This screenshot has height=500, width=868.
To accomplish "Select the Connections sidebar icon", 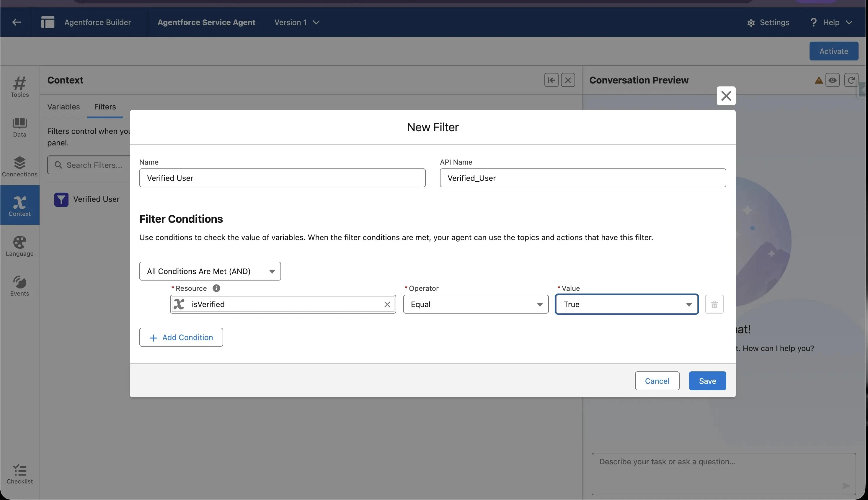I will [x=19, y=167].
